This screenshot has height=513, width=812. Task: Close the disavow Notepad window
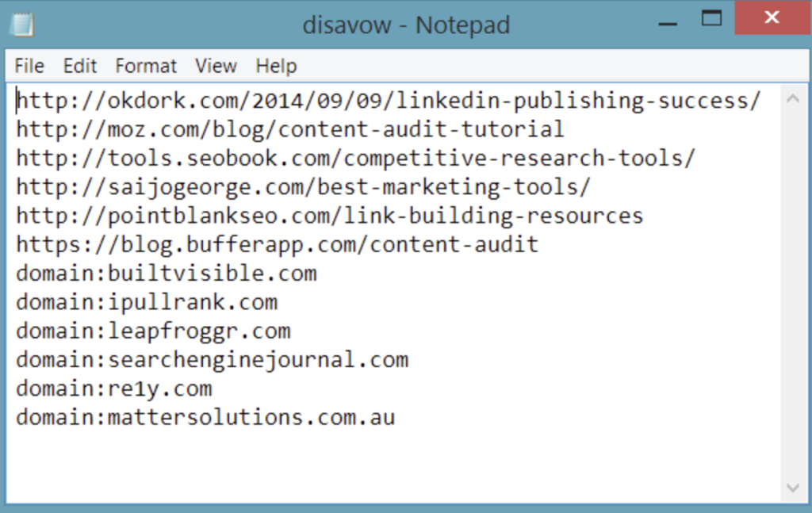click(x=772, y=17)
